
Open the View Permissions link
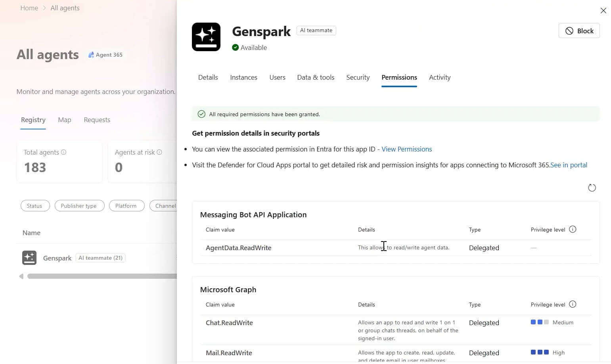pos(406,149)
